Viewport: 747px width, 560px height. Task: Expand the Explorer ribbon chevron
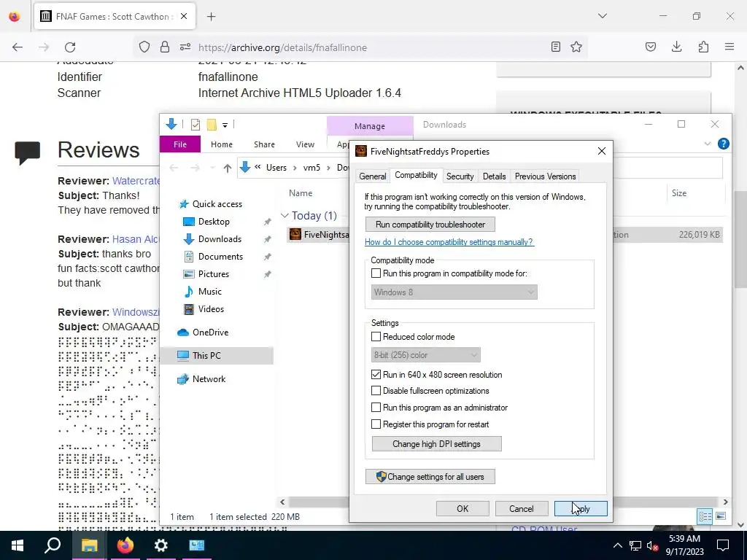(708, 144)
